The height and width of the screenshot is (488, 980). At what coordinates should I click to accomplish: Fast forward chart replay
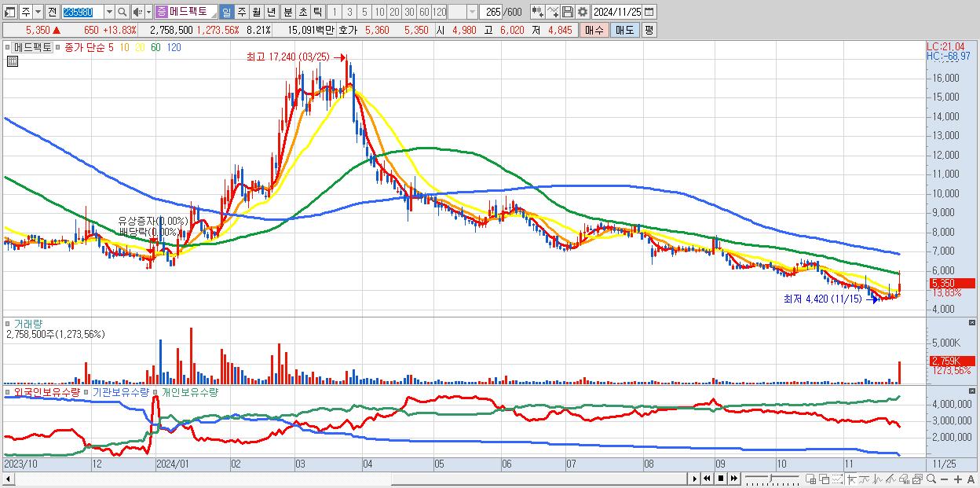click(x=734, y=479)
